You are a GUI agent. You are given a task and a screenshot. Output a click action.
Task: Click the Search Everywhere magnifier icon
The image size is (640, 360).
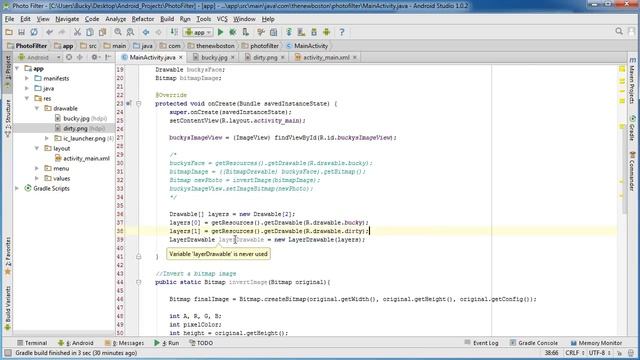(619, 31)
